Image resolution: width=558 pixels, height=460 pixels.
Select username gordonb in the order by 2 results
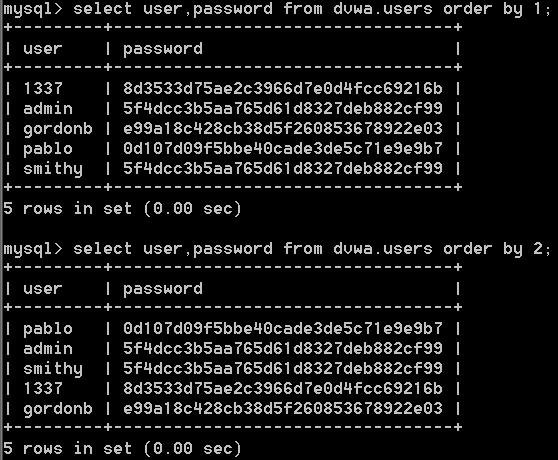[58, 408]
